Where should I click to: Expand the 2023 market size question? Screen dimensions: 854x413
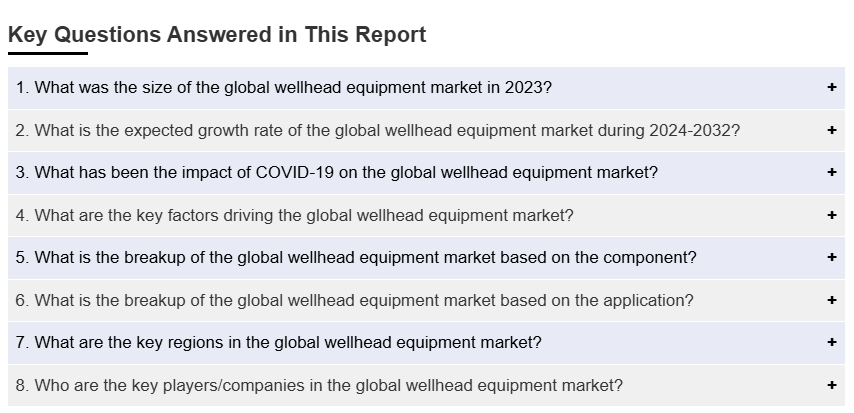point(284,87)
